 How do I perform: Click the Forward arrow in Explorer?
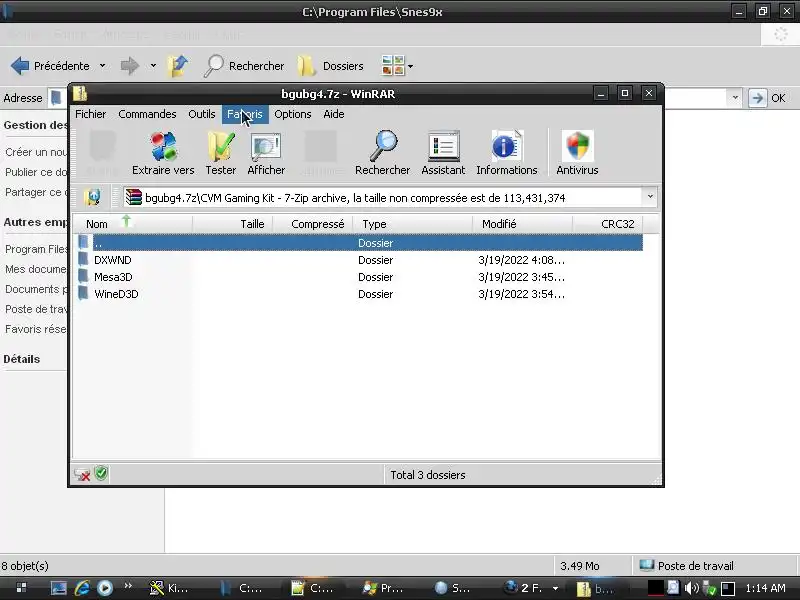pyautogui.click(x=130, y=66)
